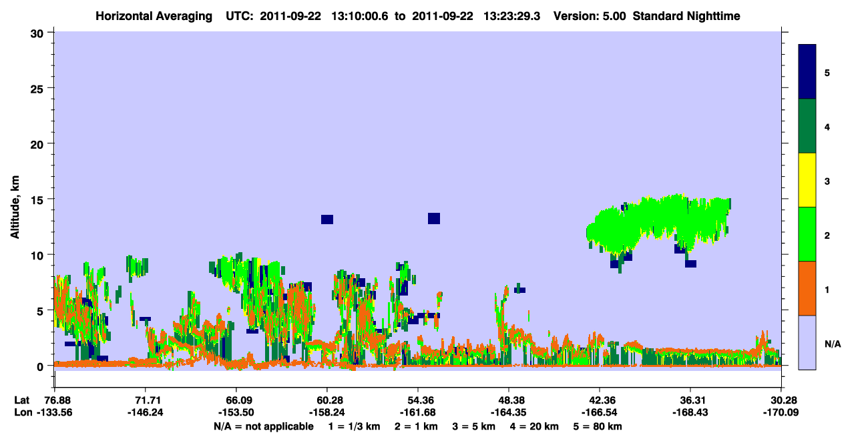Click the yellow colorbar segment for 3
The height and width of the screenshot is (445, 868).
pyautogui.click(x=807, y=180)
